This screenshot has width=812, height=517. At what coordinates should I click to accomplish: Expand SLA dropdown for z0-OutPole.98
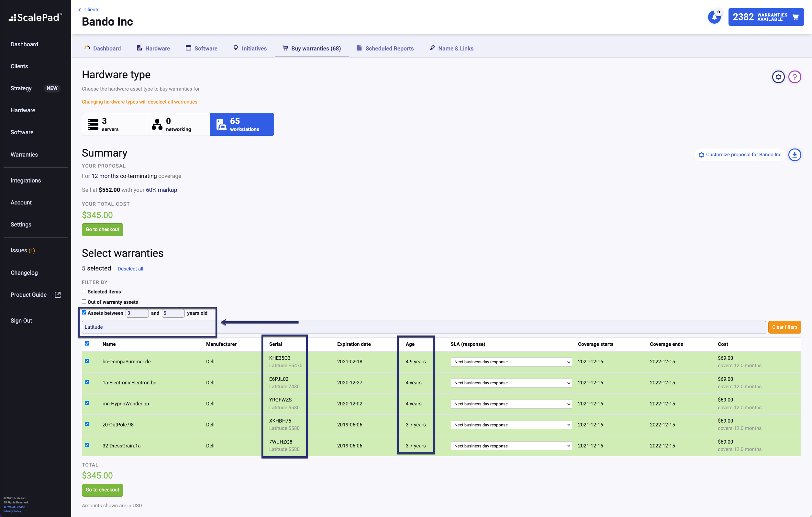coord(511,425)
